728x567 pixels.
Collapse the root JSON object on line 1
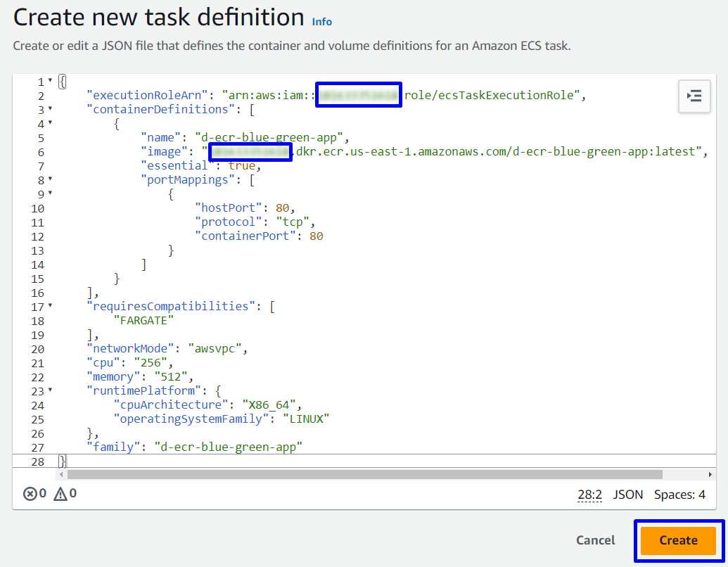point(50,82)
